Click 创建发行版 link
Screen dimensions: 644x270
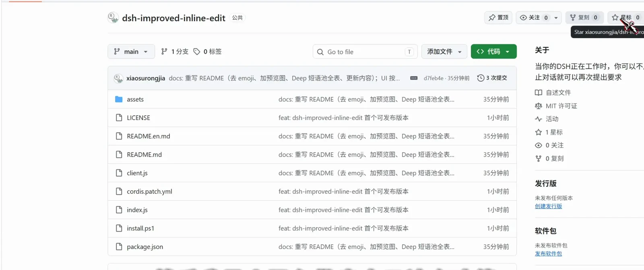549,206
